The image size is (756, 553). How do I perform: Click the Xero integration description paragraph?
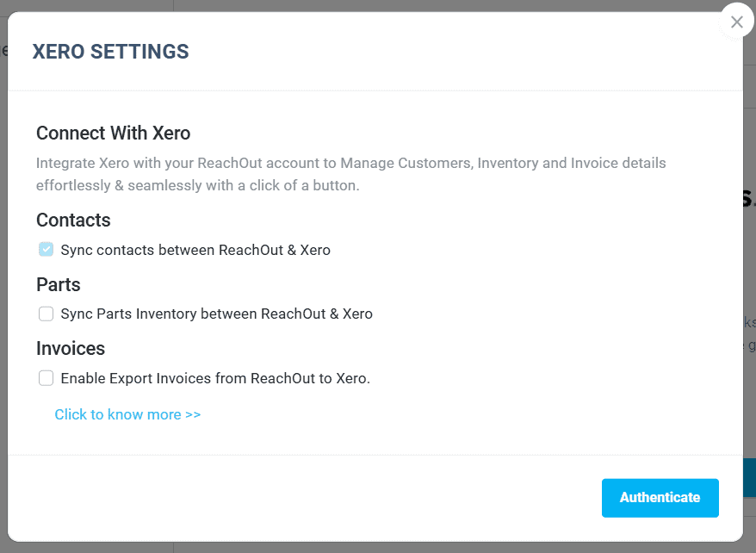click(351, 174)
